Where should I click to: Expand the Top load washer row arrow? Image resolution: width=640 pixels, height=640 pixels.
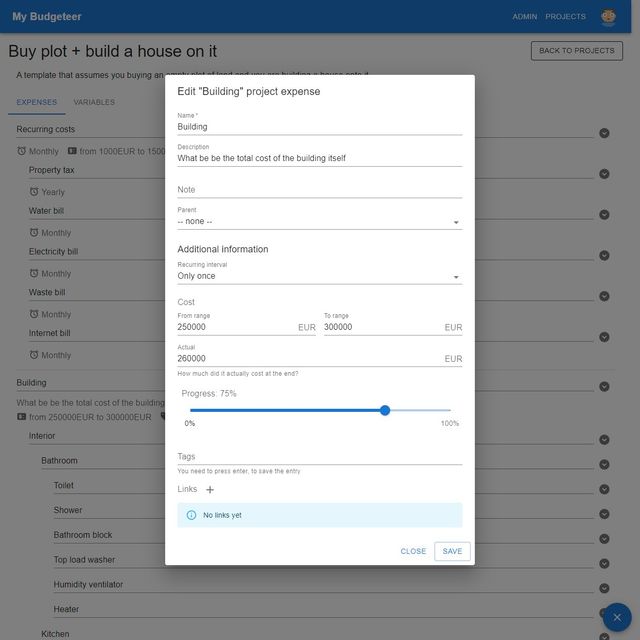coord(604,564)
